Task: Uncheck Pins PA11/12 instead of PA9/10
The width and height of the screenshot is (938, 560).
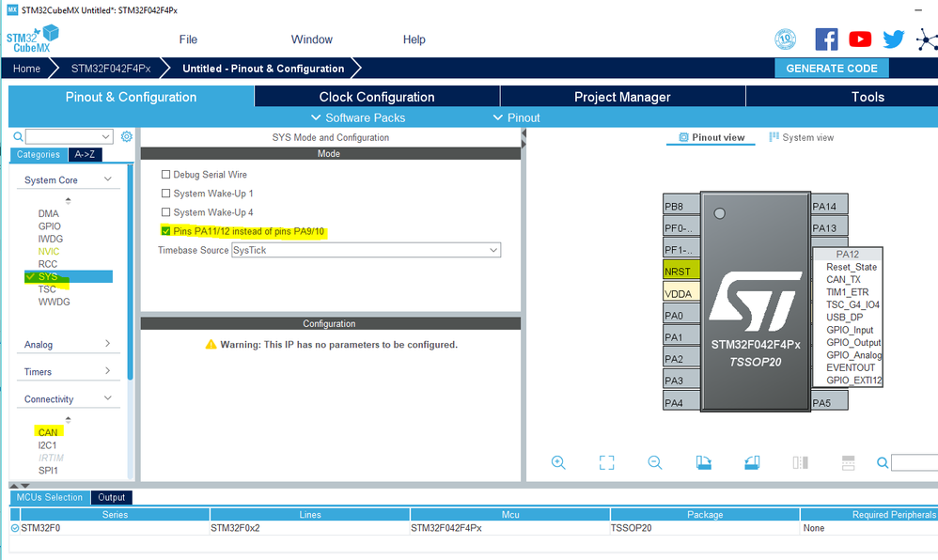Action: (165, 231)
